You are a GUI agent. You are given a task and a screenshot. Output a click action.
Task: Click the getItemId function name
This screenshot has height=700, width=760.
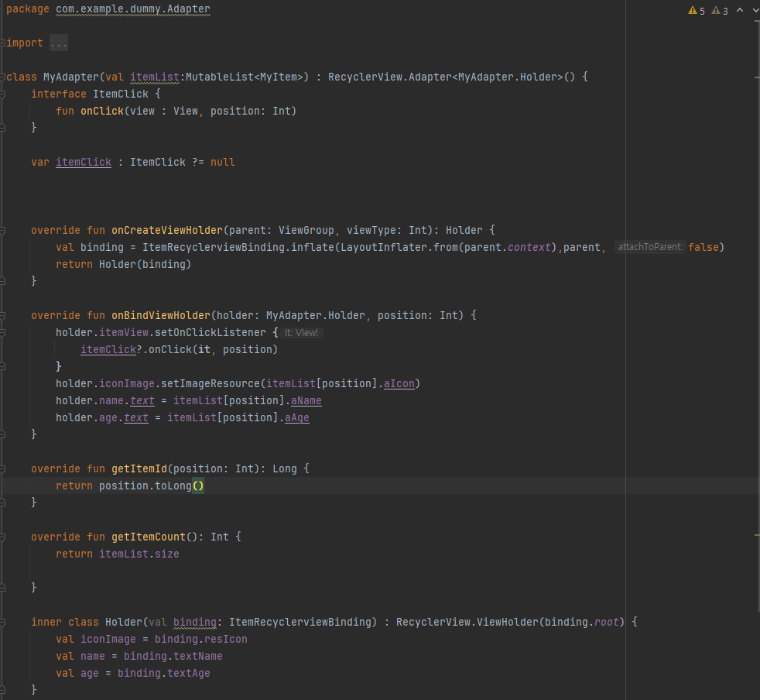click(139, 469)
